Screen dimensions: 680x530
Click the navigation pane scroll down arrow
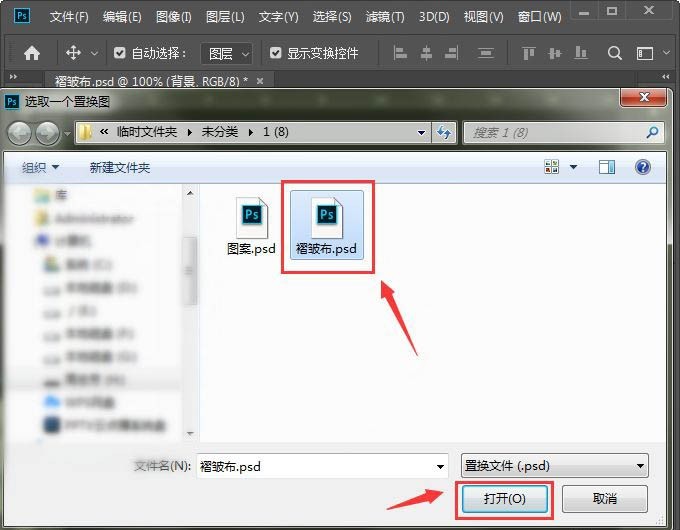click(x=190, y=433)
